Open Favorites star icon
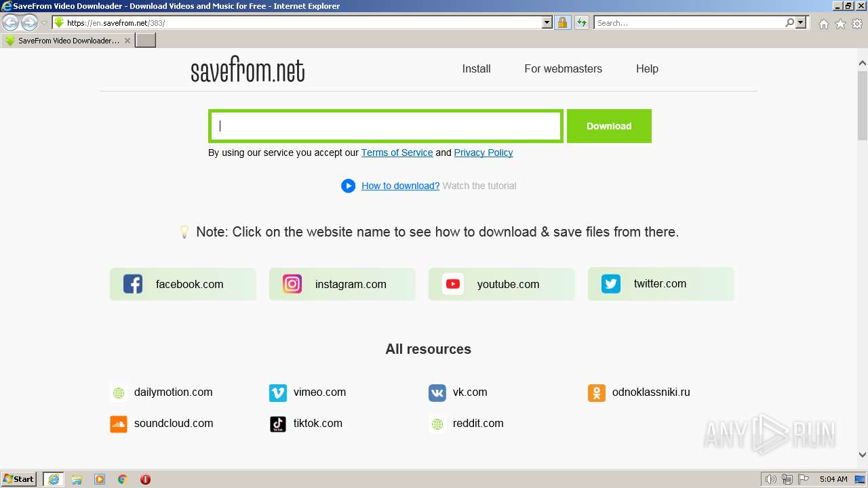This screenshot has height=488, width=868. coord(840,24)
